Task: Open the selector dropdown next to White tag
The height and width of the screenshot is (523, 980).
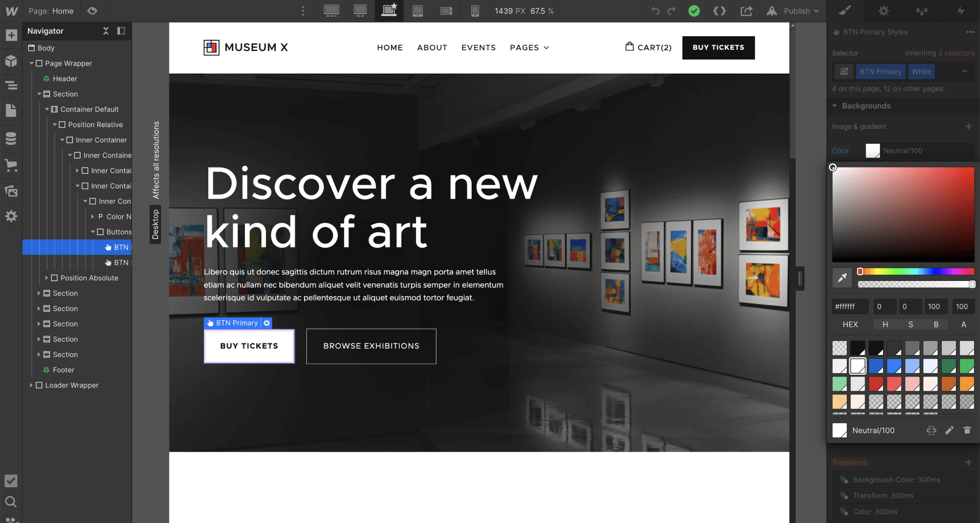Action: tap(965, 71)
